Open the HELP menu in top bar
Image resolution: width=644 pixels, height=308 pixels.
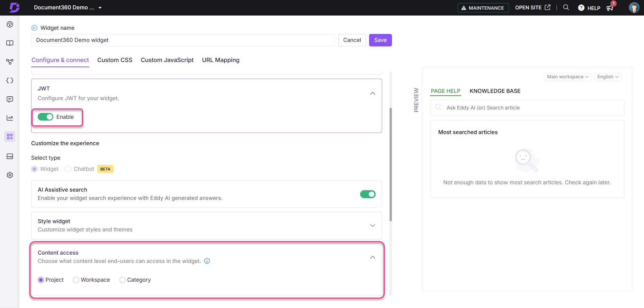(589, 8)
